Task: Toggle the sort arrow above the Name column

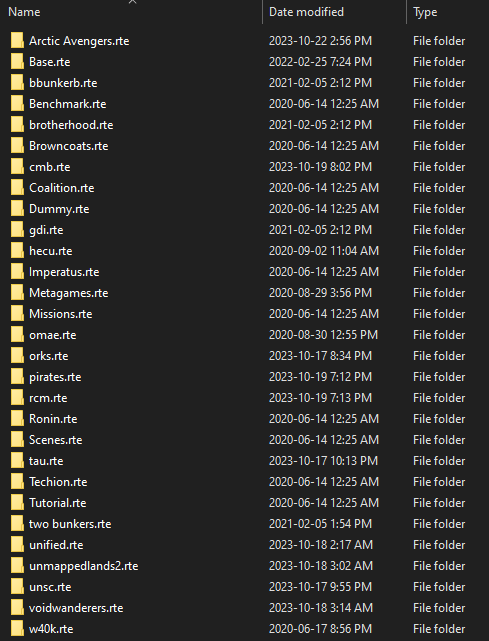Action: (x=132, y=2)
